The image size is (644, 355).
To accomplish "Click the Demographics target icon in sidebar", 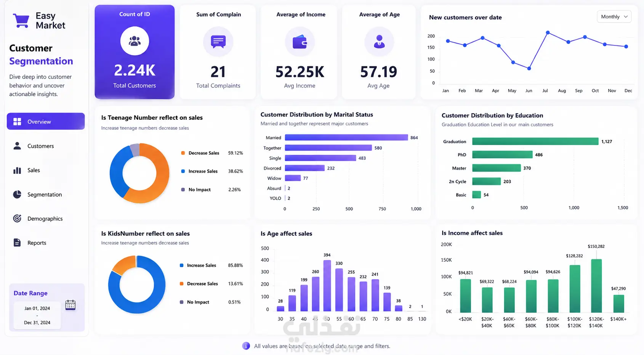I will (x=17, y=218).
